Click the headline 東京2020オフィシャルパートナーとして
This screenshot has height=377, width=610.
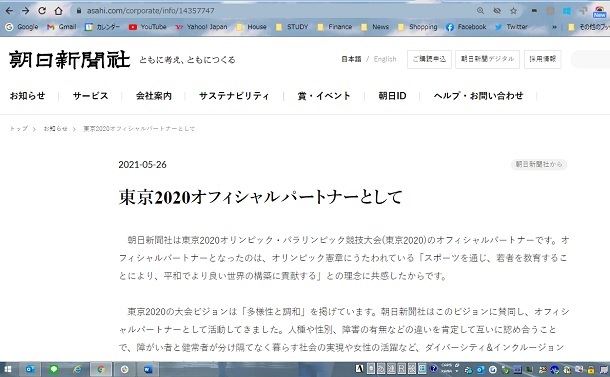(x=260, y=197)
